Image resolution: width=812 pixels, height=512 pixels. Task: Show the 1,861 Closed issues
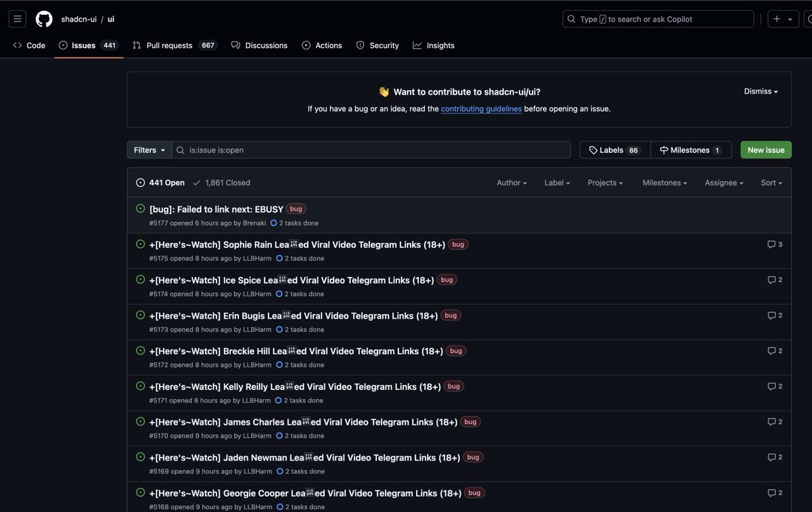click(x=221, y=183)
